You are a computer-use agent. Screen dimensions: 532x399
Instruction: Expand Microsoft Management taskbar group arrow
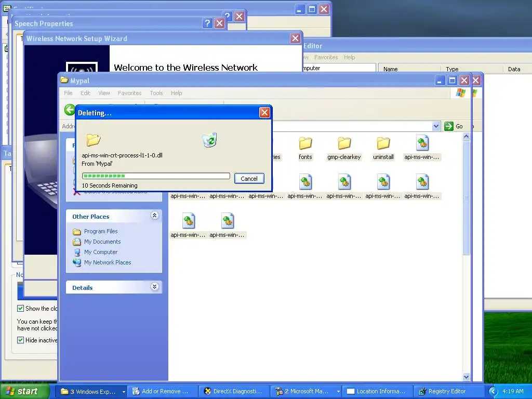click(338, 392)
